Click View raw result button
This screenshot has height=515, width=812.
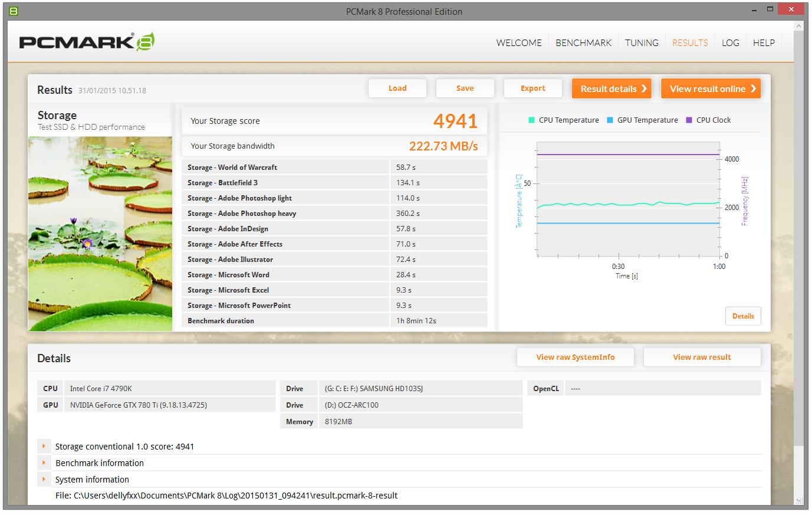702,357
